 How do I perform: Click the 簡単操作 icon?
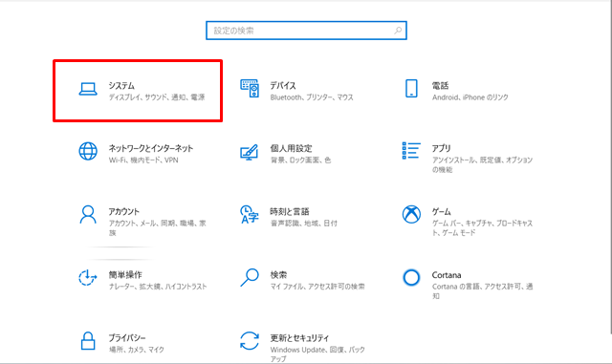coord(87,277)
